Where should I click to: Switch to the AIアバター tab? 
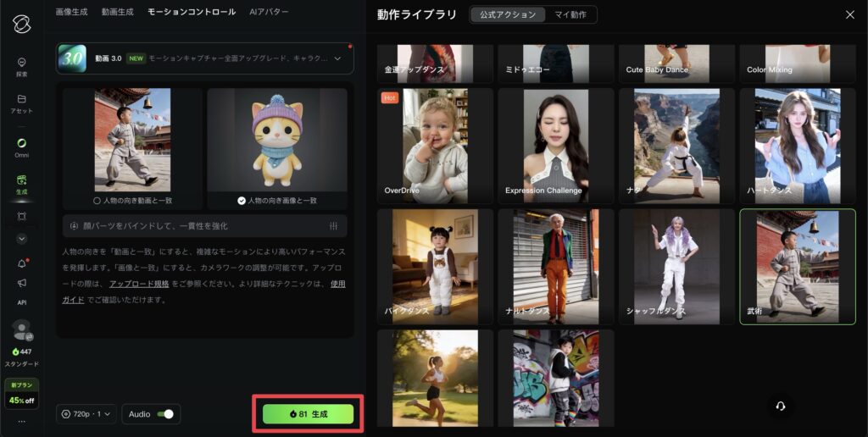point(269,12)
